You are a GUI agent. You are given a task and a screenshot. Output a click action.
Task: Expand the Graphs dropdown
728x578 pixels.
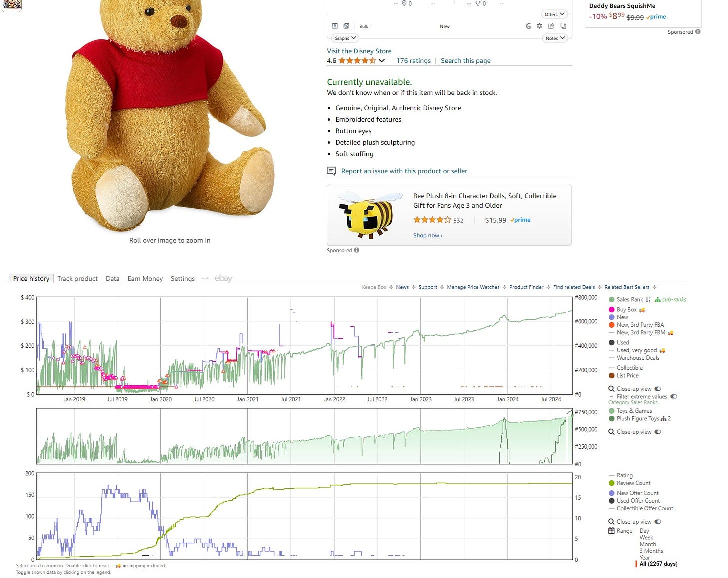tap(345, 38)
